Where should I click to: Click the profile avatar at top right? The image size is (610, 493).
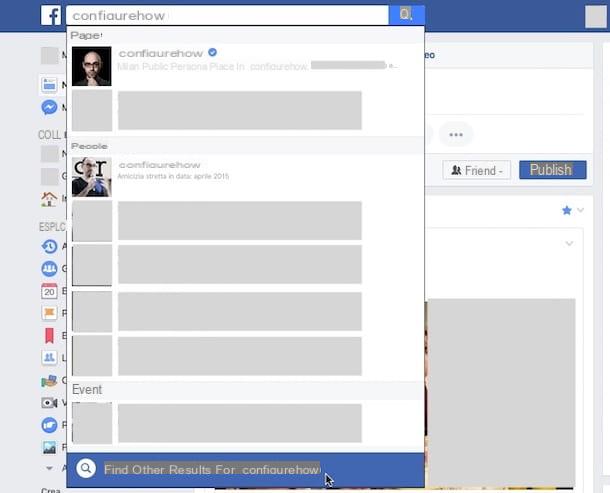point(596,17)
